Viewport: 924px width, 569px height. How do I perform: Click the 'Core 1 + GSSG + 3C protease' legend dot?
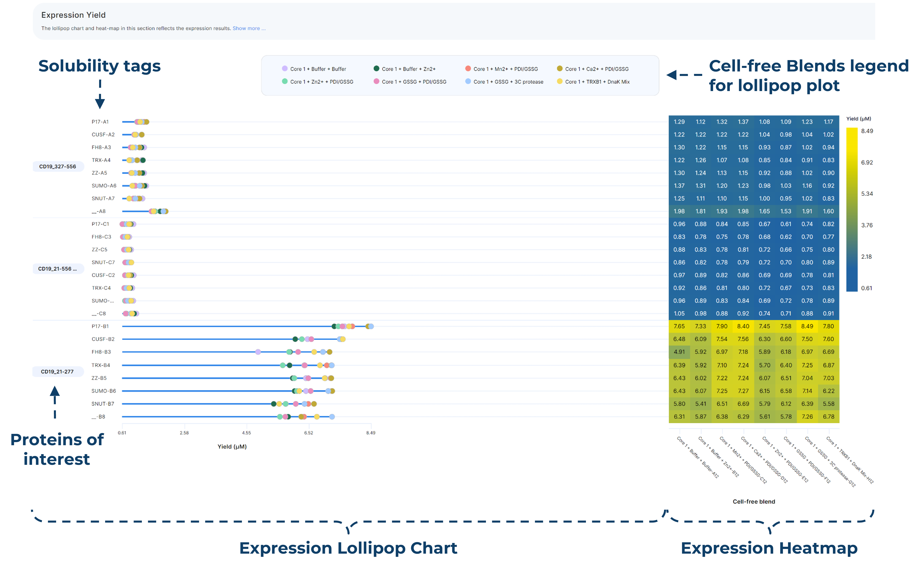468,81
